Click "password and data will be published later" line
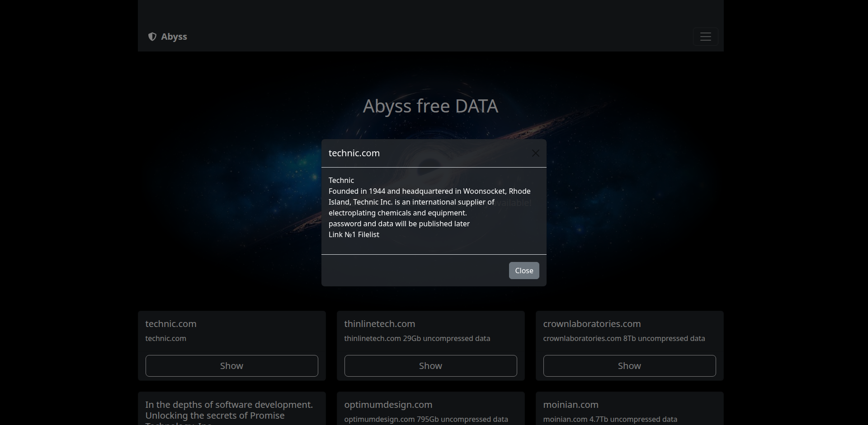This screenshot has width=868, height=425. 399,224
